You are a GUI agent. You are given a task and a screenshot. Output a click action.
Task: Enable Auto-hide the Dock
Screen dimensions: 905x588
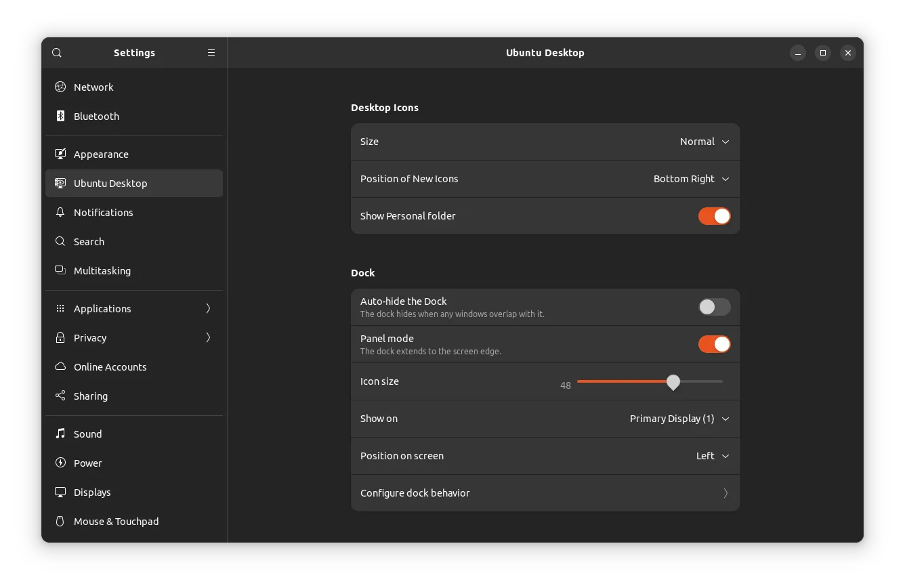tap(714, 307)
